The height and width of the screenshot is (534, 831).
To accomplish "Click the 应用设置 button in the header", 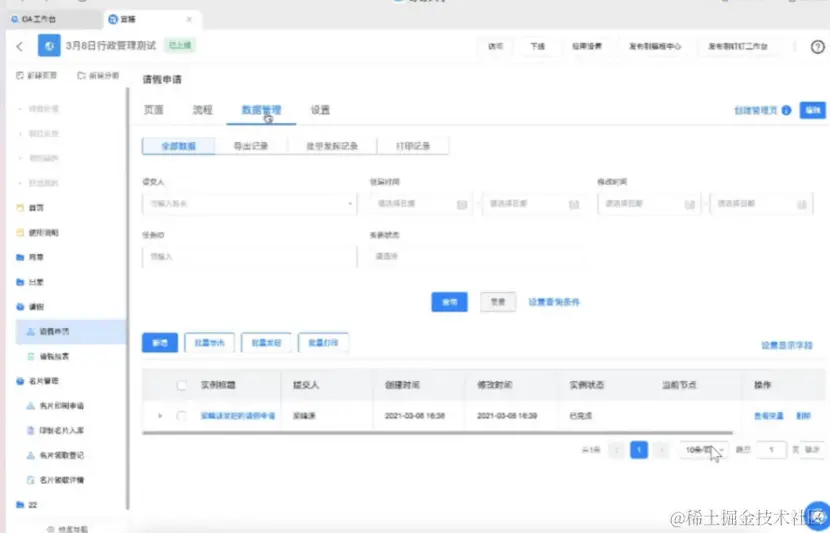I will [587, 46].
